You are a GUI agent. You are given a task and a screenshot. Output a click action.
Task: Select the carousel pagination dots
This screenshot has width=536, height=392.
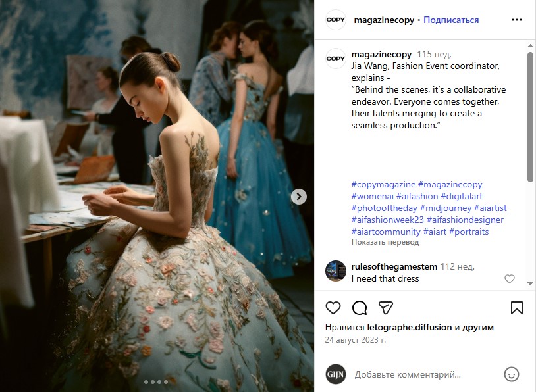[156, 382]
